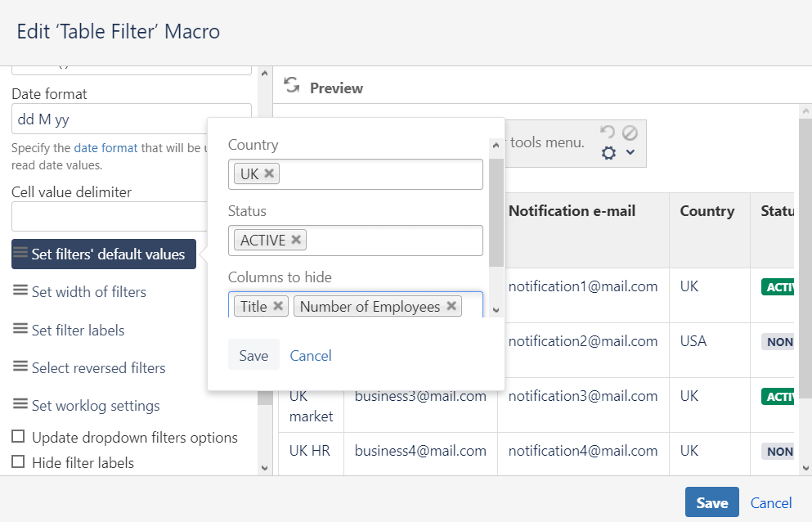The height and width of the screenshot is (522, 812).
Task: Open Set filters' default values section
Action: [x=104, y=254]
